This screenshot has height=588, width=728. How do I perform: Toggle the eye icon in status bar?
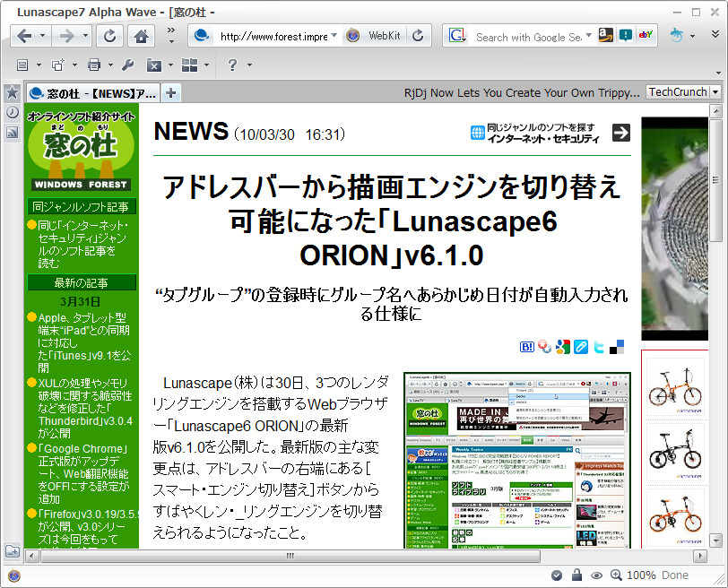596,575
